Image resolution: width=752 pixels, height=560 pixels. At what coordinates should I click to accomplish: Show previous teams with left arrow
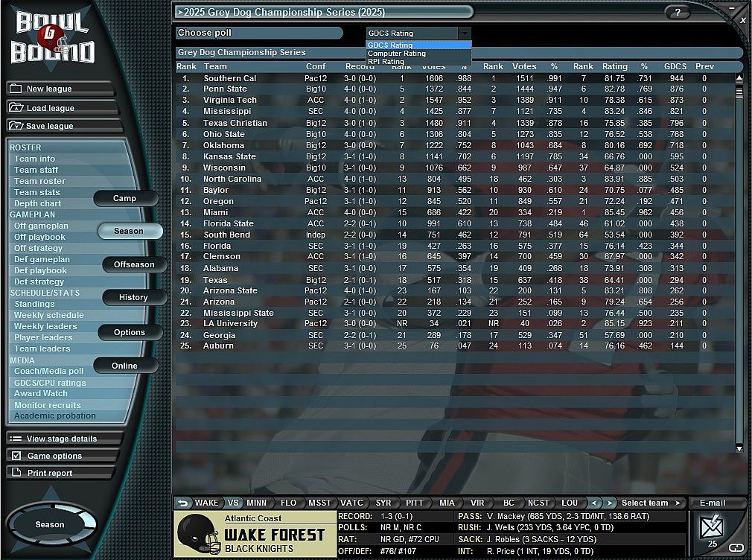pos(594,503)
